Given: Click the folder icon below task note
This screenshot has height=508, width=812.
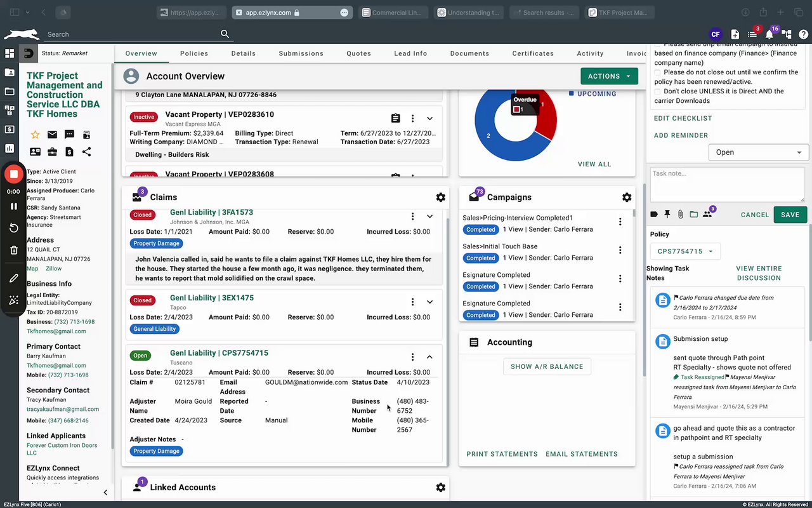Looking at the screenshot, I should [693, 215].
